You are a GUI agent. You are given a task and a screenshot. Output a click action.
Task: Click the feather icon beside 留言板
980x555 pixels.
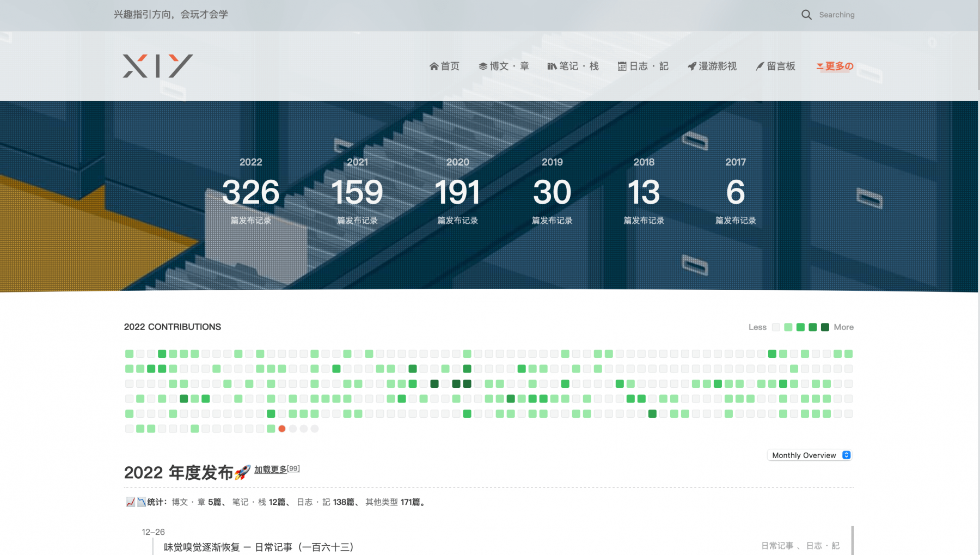click(x=760, y=66)
